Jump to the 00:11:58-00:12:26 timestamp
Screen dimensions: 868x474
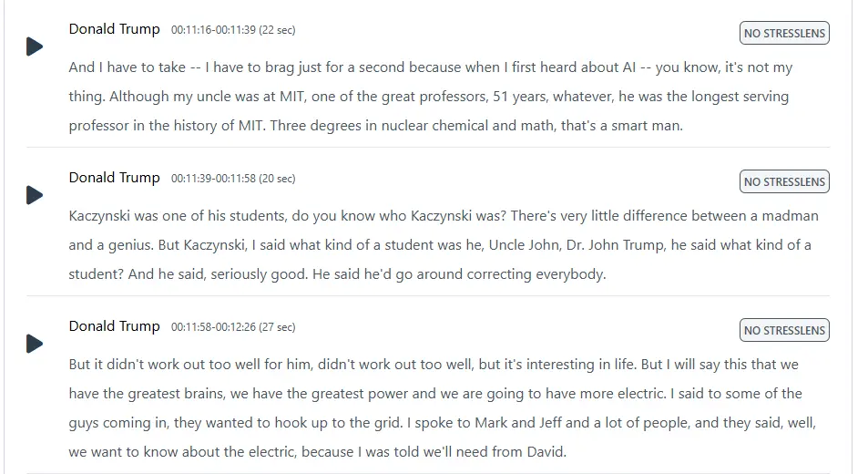(x=213, y=327)
